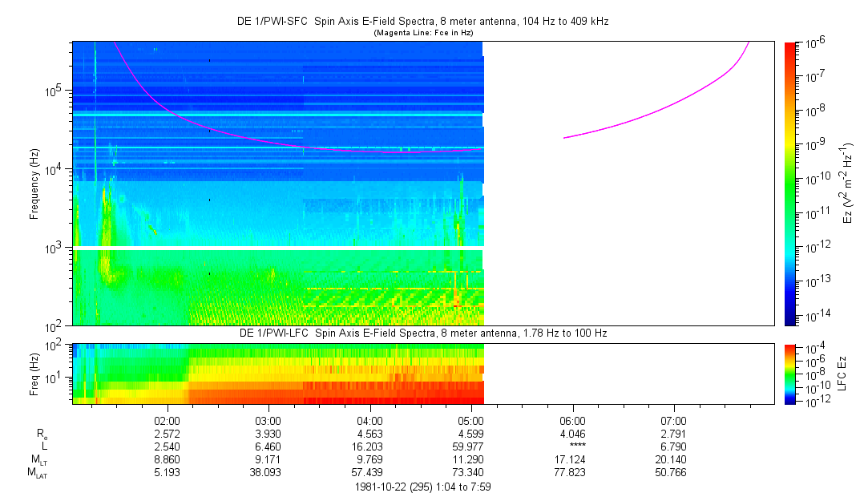868x497 pixels.
Task: Select the Re value 2.572 under 02:00
Action: pos(166,433)
